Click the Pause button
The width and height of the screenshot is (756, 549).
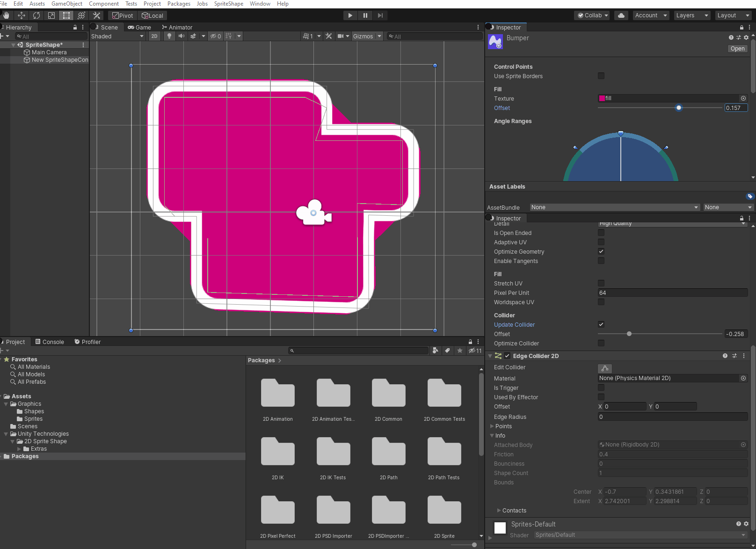point(365,15)
